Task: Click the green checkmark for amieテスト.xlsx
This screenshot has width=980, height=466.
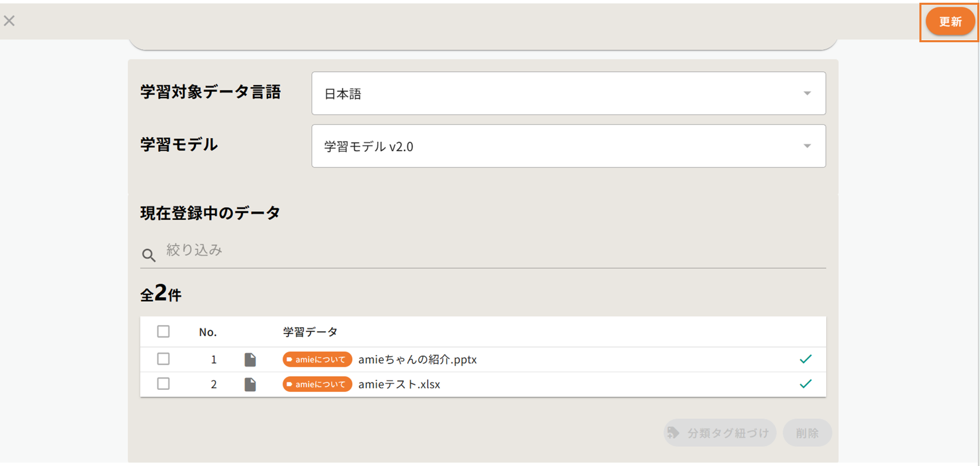Action: [x=806, y=384]
